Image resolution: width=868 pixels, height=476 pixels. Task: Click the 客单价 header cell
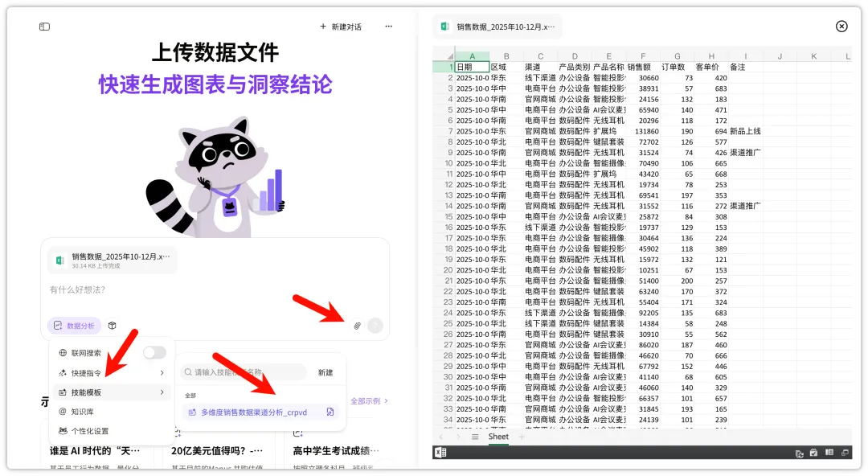pos(711,67)
